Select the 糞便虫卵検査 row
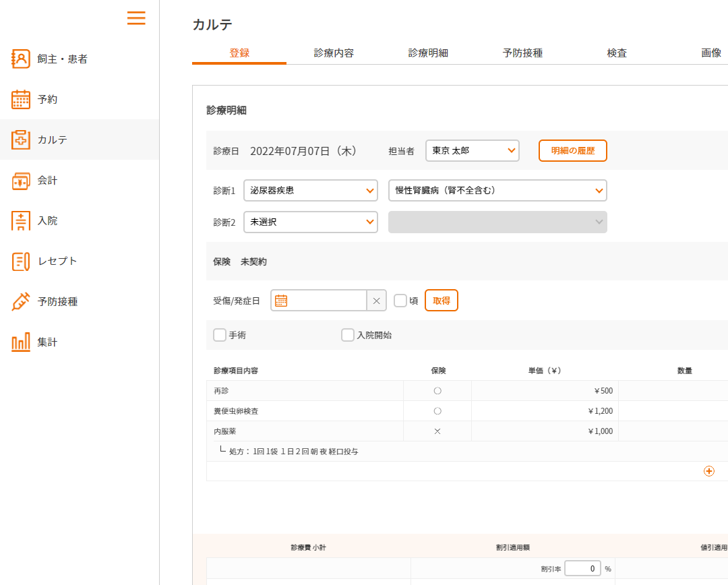This screenshot has width=728, height=585. click(467, 411)
